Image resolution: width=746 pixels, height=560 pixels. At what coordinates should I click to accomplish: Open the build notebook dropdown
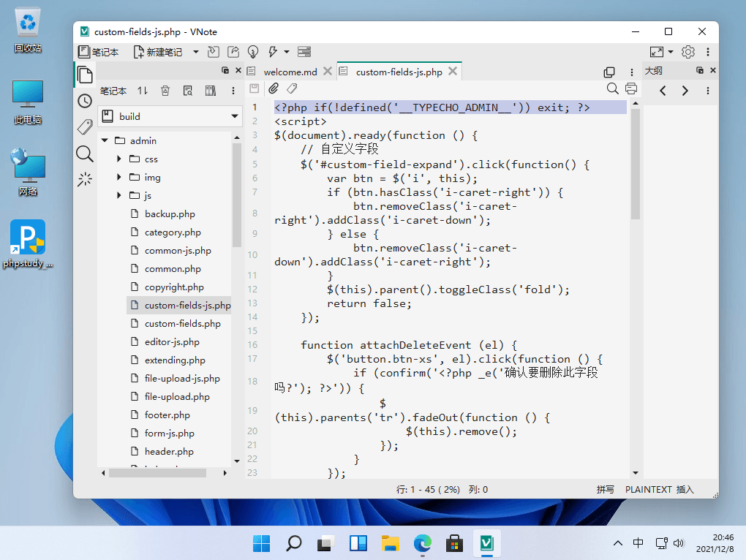tap(170, 116)
